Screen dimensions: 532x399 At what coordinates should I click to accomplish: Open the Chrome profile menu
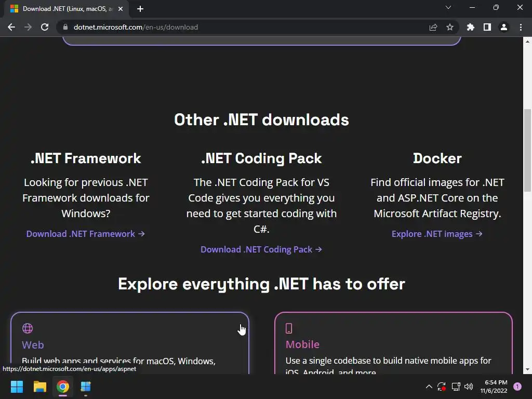pyautogui.click(x=504, y=27)
